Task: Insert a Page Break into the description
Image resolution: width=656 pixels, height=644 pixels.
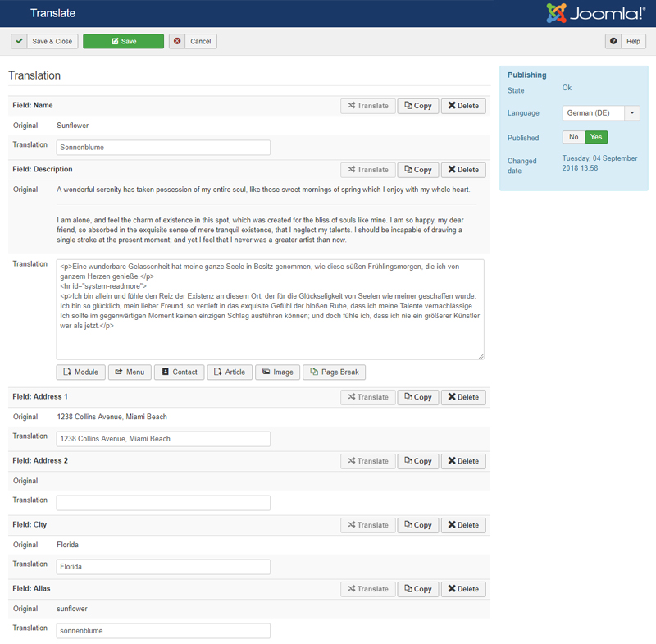Action: [333, 372]
